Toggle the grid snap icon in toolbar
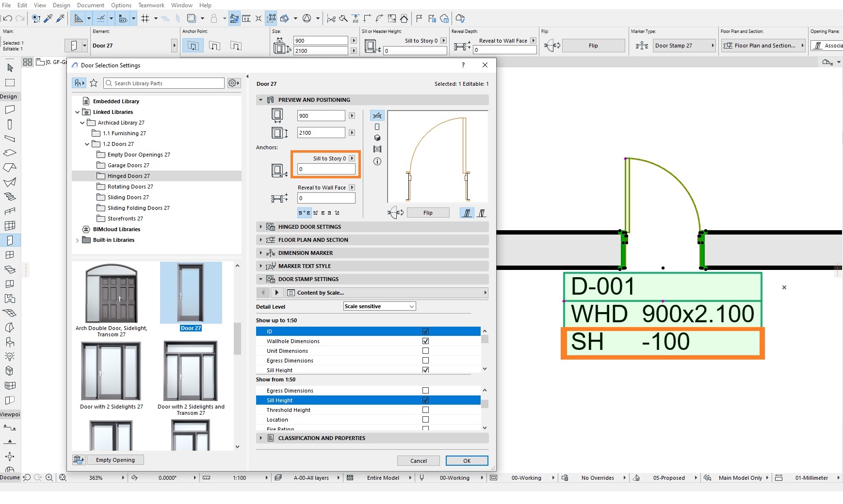Image resolution: width=843 pixels, height=504 pixels. 145,18
